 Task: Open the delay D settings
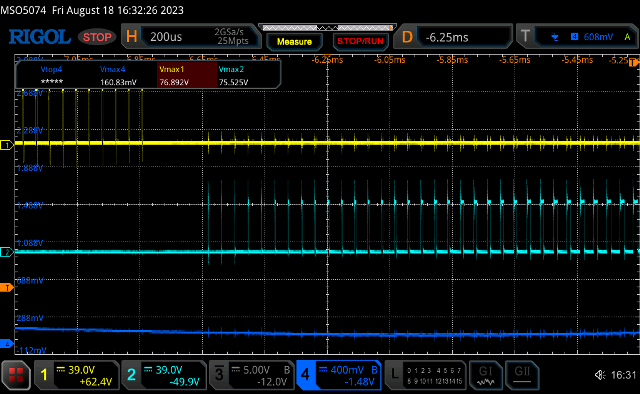point(407,37)
